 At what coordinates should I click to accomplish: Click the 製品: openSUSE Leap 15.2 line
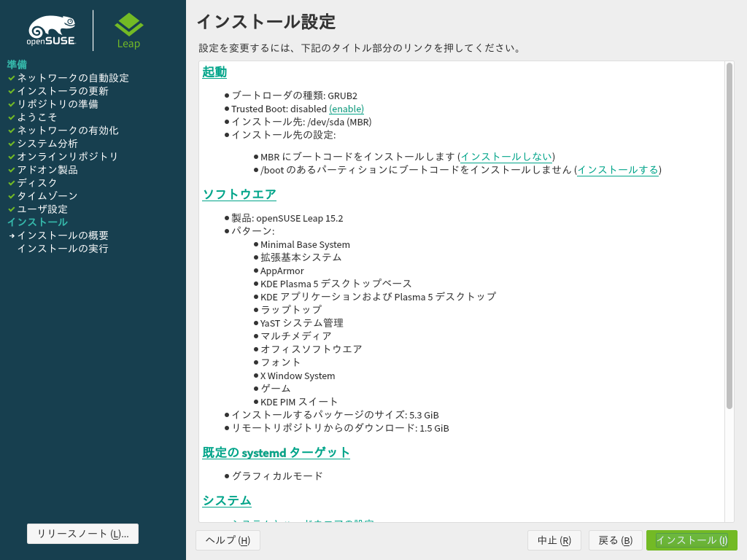(x=287, y=218)
